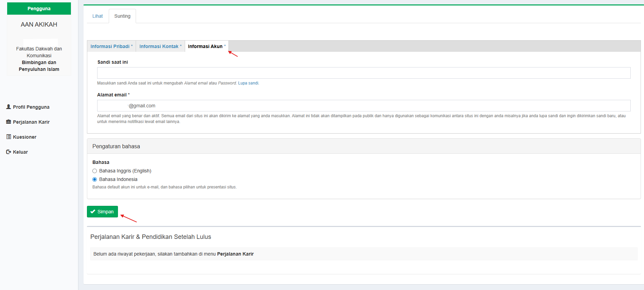
Task: Open the Informasi Kontak tab
Action: tap(159, 46)
